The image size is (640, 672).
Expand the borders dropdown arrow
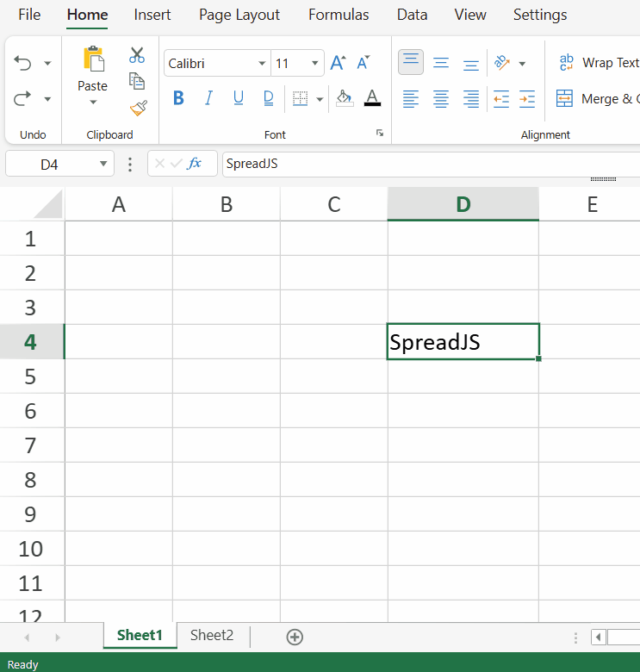point(320,99)
